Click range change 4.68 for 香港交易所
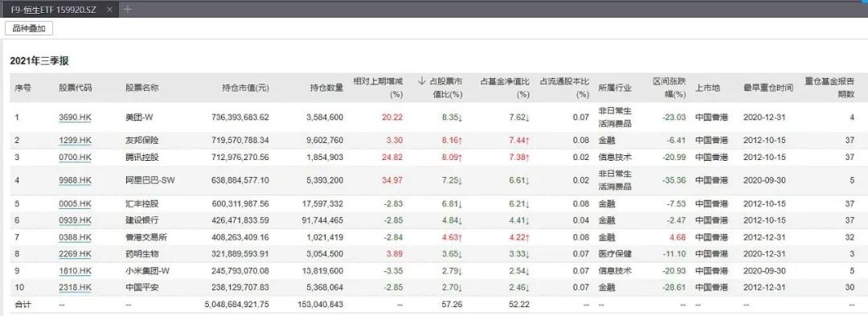This screenshot has height=316, width=868. [678, 238]
